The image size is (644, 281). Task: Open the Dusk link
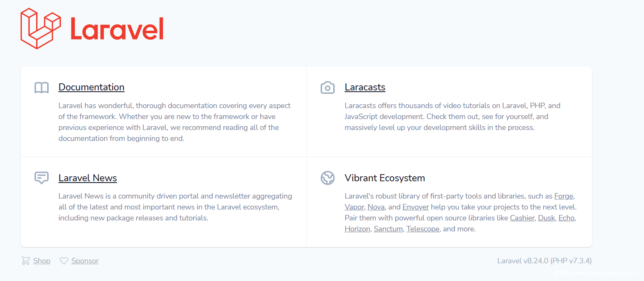click(x=547, y=218)
